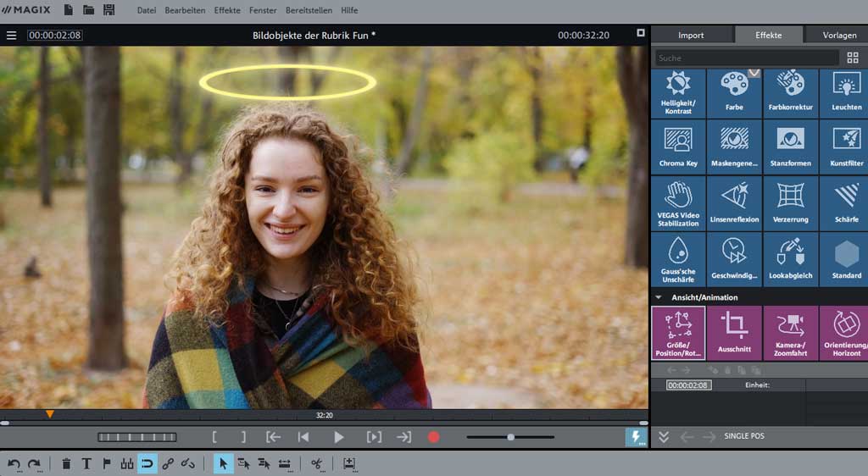Select VEGAS Video Stabilization effect
Image resolution: width=868 pixels, height=476 pixels.
tap(678, 203)
